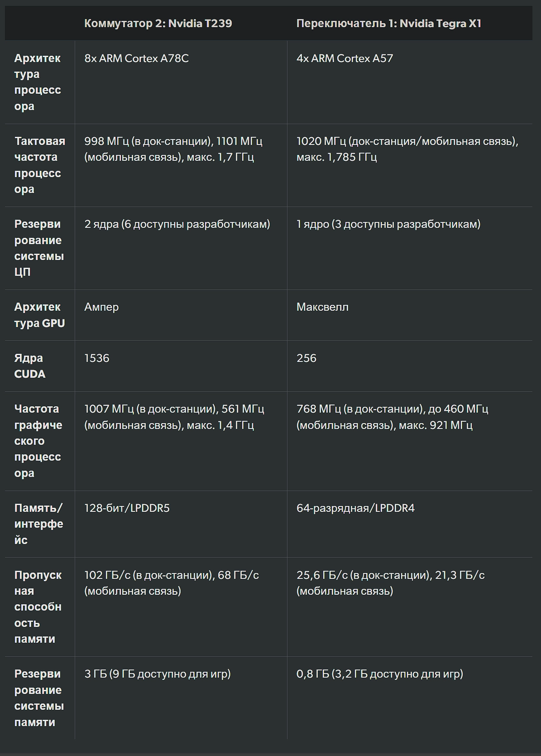Select the 8x ARM Cortex A78C cell
Screen dimensions: 541x756
136,58
